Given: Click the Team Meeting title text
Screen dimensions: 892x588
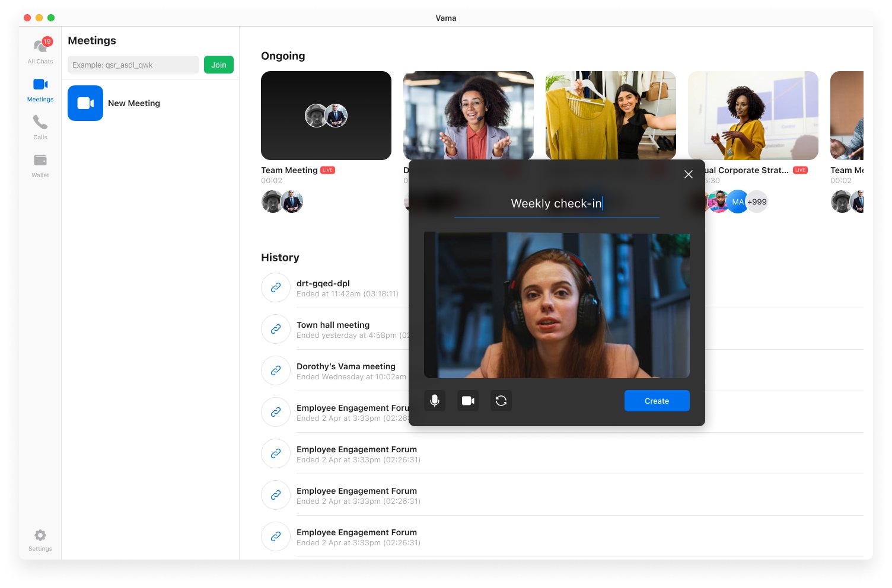Looking at the screenshot, I should pos(289,170).
